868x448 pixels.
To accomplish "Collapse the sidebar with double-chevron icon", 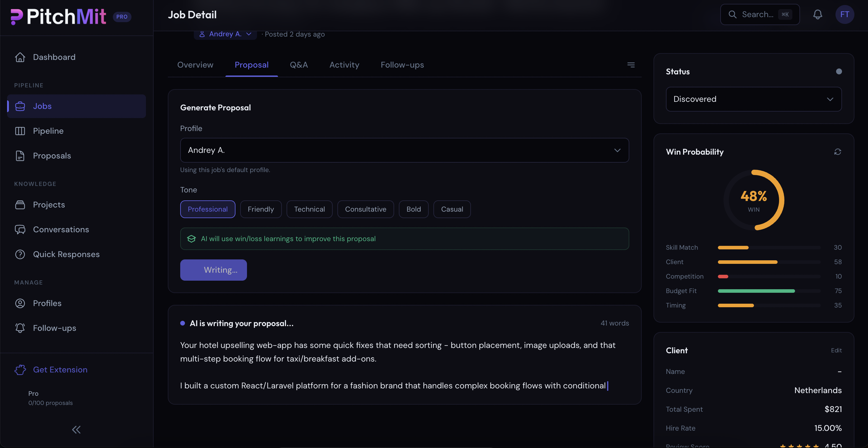I will coord(76,429).
